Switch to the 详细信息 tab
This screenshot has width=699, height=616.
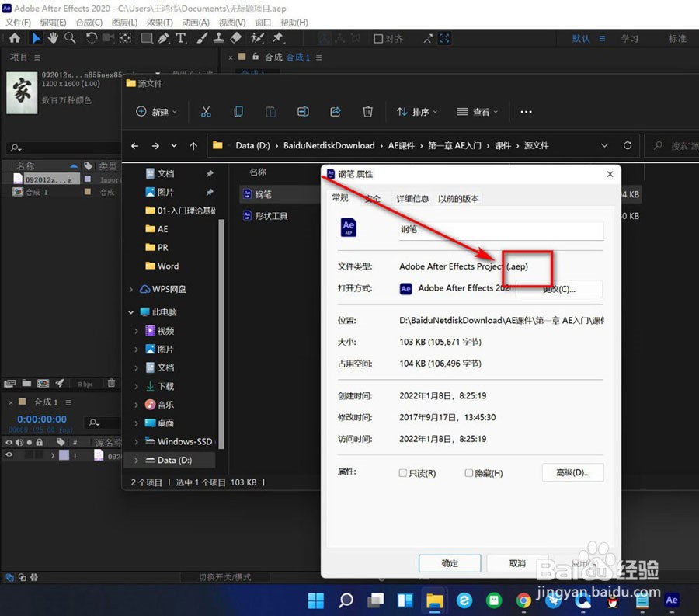coord(412,199)
